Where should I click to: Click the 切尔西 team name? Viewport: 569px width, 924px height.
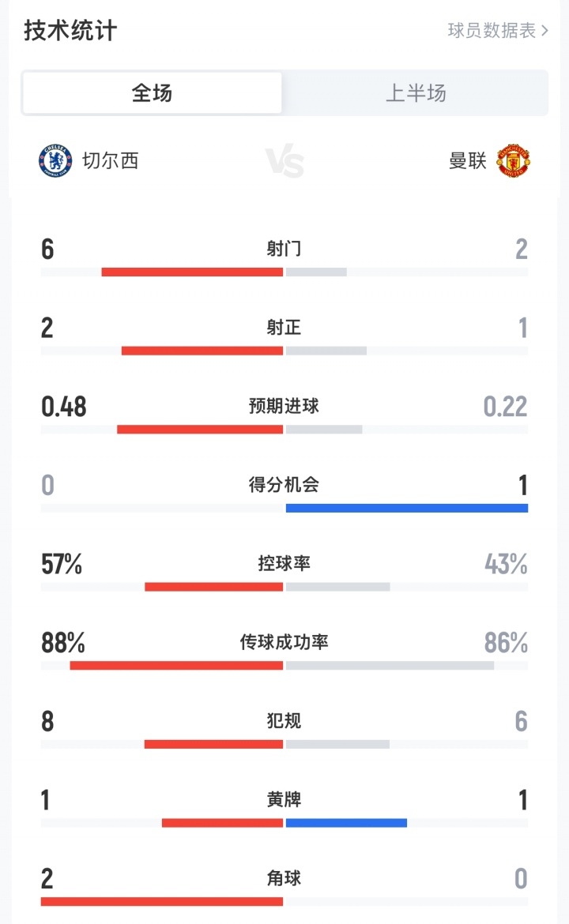pyautogui.click(x=111, y=160)
